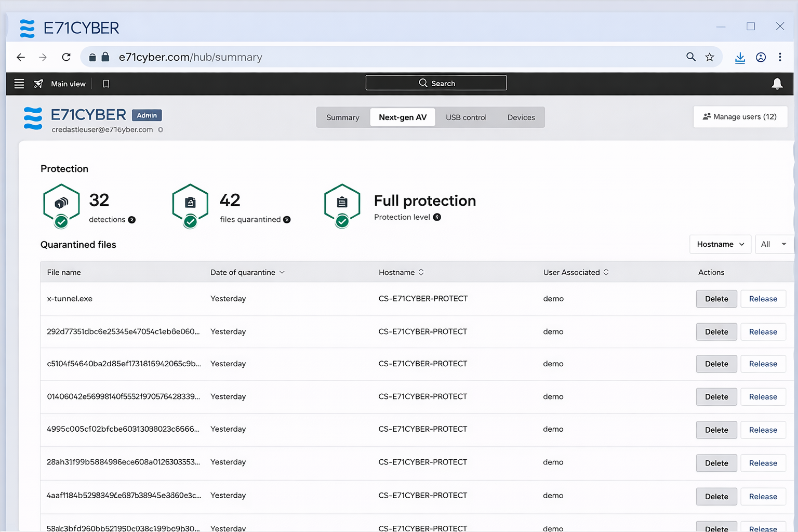The width and height of the screenshot is (798, 532).
Task: Release the 292d77351dbc quarantined file
Action: (763, 332)
